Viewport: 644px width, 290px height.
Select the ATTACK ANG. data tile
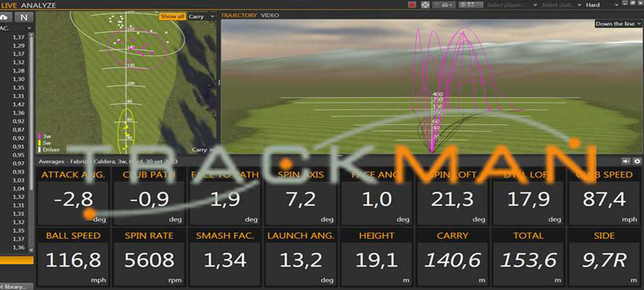(x=73, y=195)
